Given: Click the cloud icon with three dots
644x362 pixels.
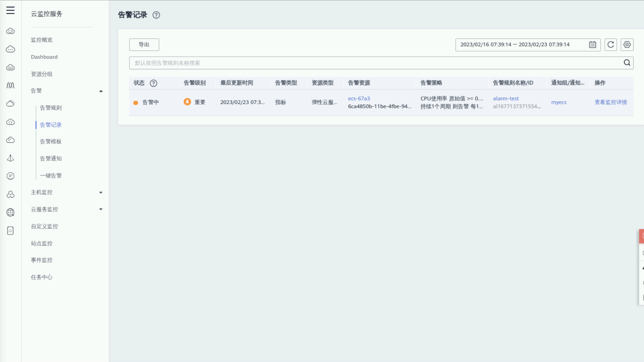Looking at the screenshot, I should (x=10, y=49).
